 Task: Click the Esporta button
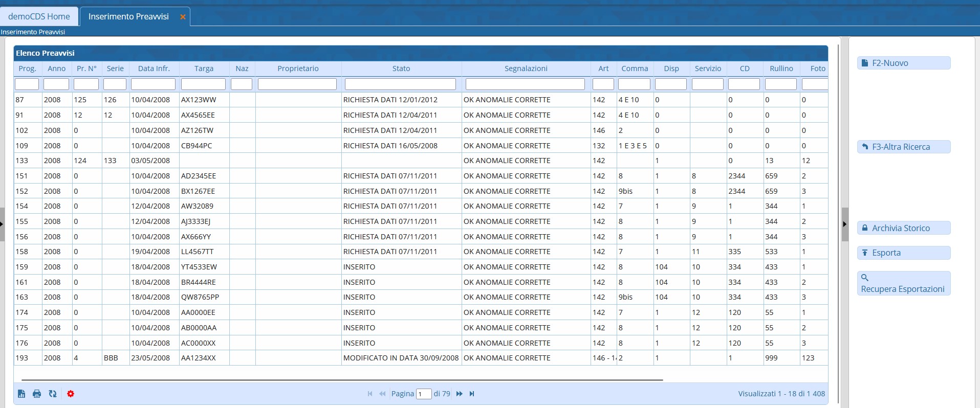pos(903,253)
